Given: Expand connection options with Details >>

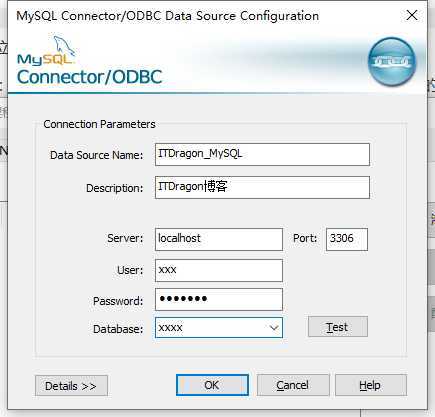Looking at the screenshot, I should coord(71,386).
